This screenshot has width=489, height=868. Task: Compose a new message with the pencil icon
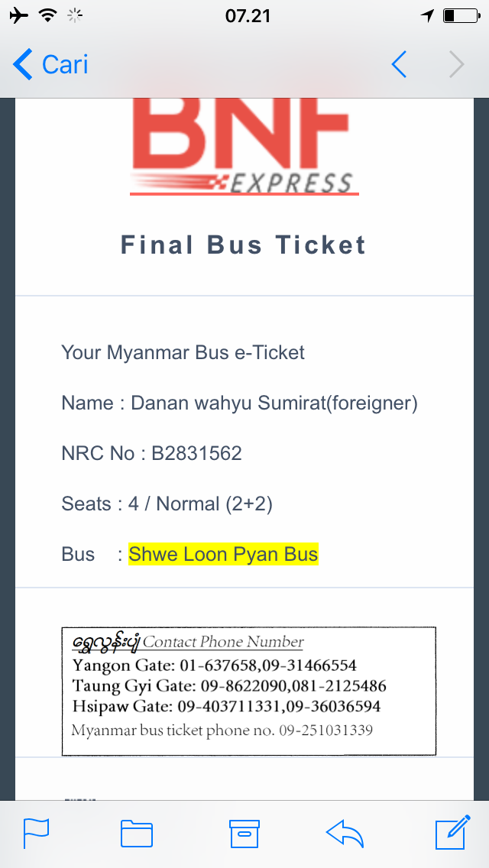[x=452, y=831]
